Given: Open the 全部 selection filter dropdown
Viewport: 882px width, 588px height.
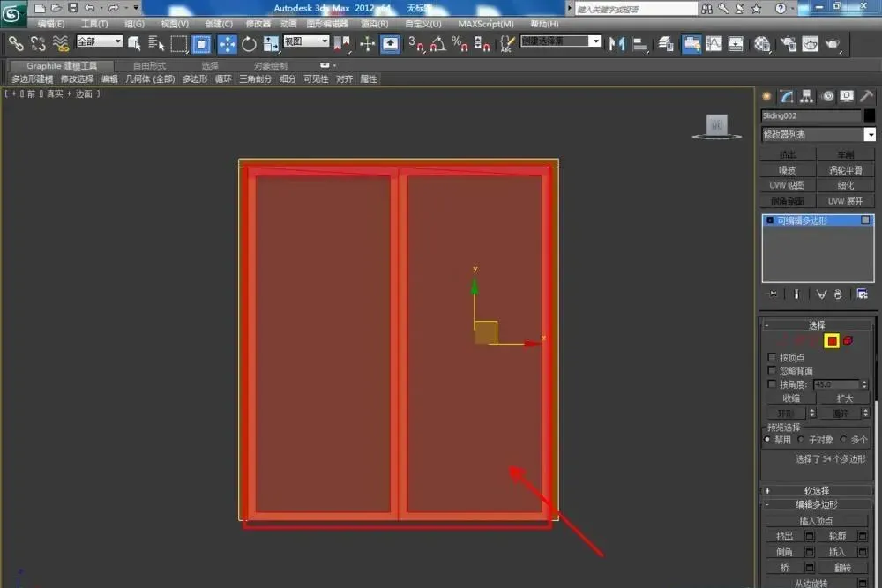Looking at the screenshot, I should click(x=100, y=41).
